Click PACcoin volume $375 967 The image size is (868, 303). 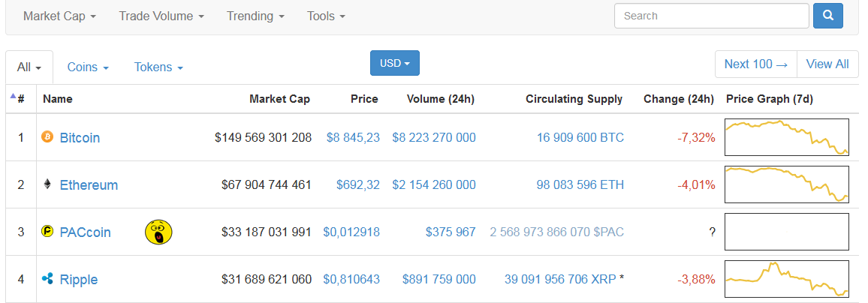451,232
